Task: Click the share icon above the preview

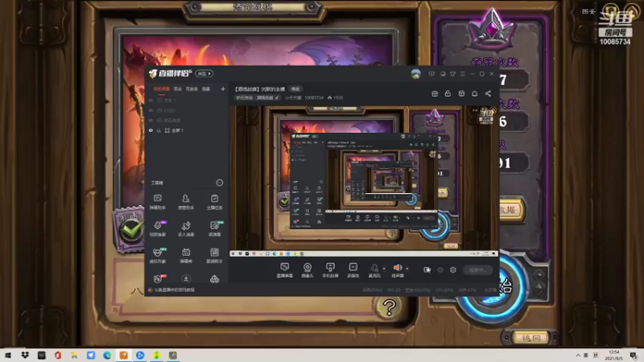Action: 488,93
